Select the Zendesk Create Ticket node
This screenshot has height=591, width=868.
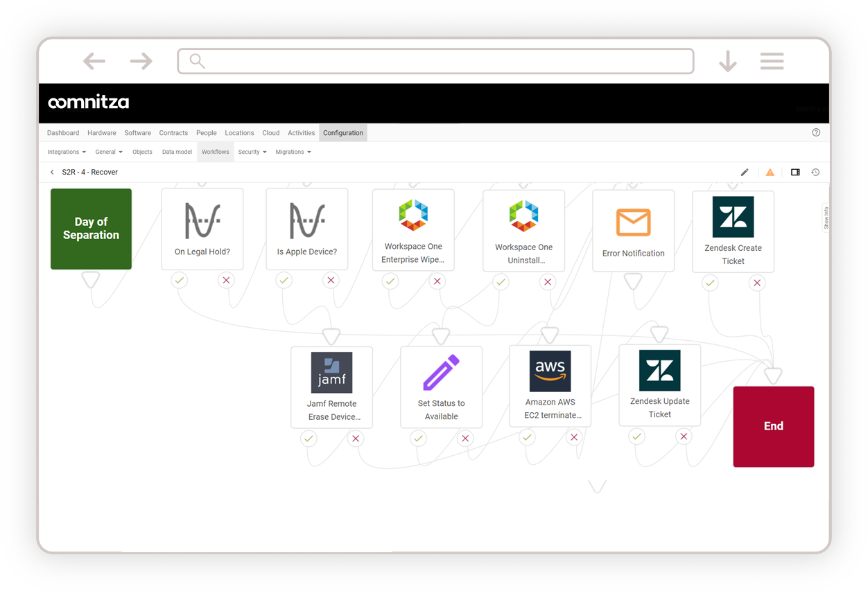pos(733,231)
